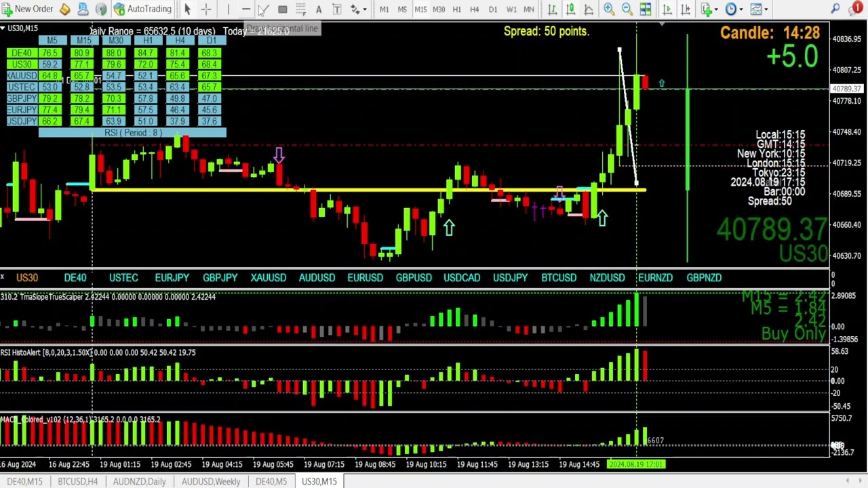
Task: Select the rectangle shape tool
Action: click(283, 9)
